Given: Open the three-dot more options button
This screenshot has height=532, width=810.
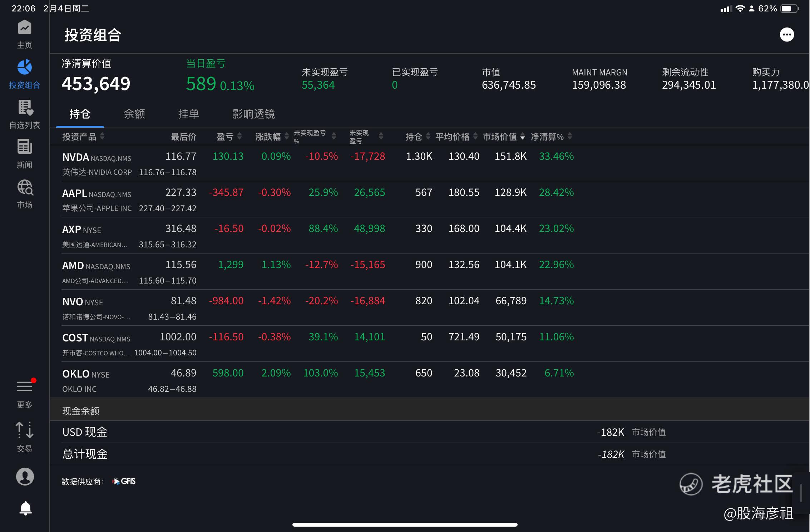Looking at the screenshot, I should [787, 35].
